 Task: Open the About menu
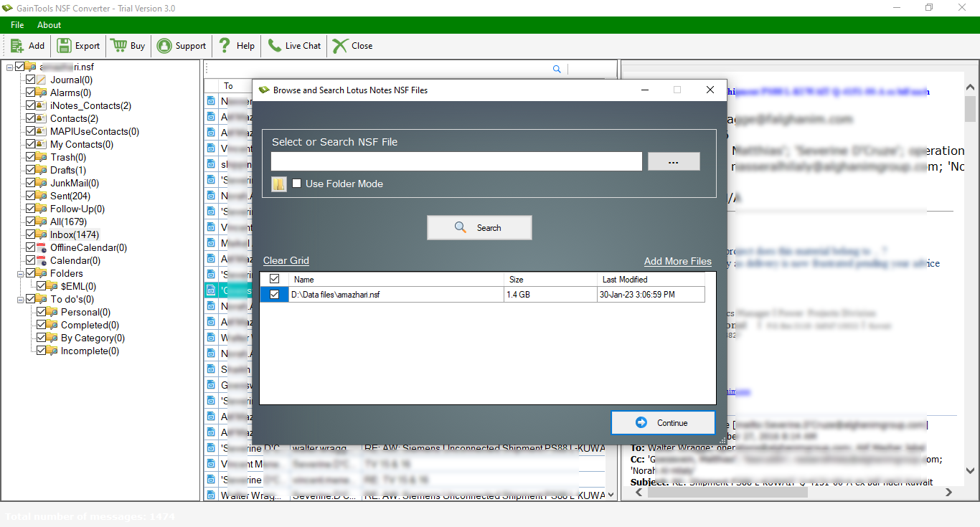(x=50, y=25)
